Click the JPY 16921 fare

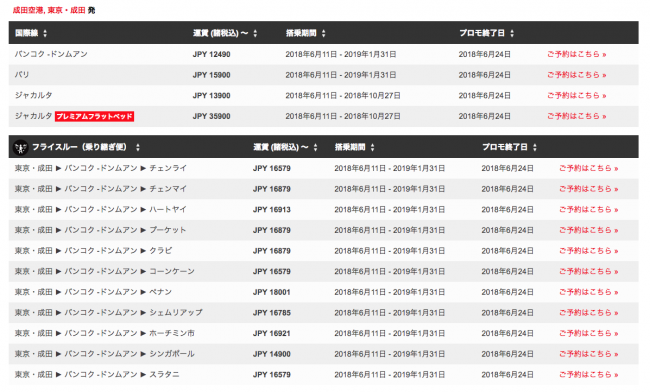[x=272, y=333]
